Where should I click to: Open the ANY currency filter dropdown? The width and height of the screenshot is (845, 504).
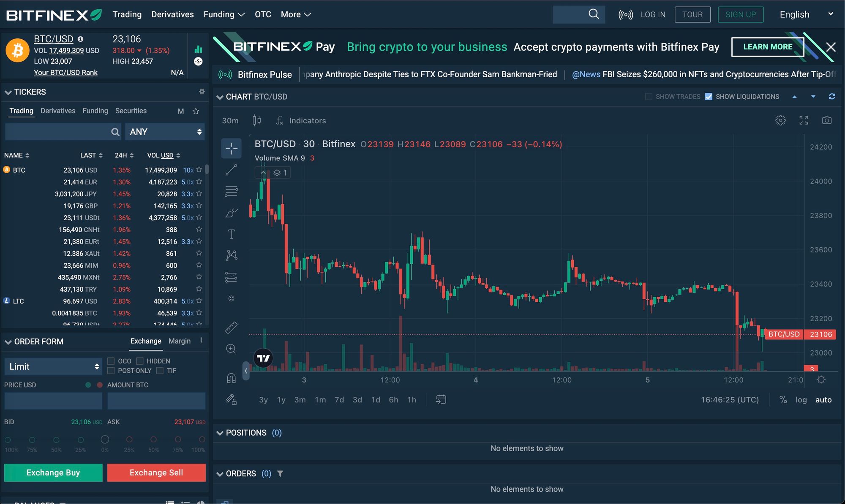coord(165,132)
